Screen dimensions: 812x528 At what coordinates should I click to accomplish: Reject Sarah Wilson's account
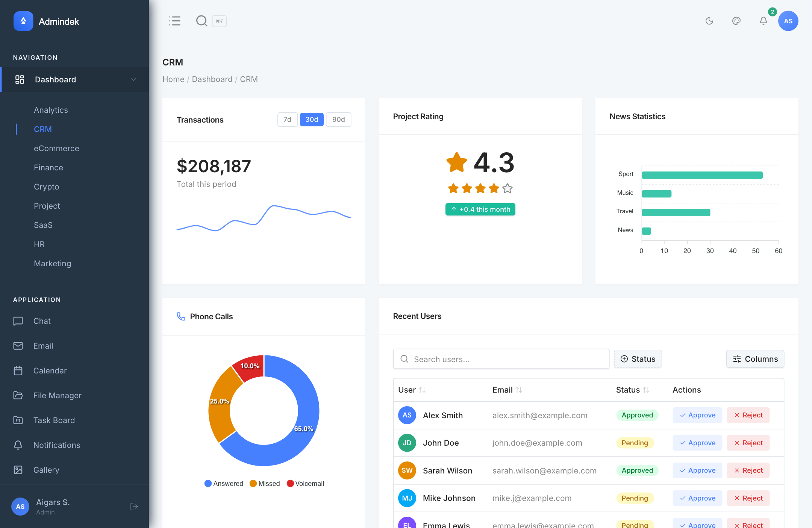[748, 470]
